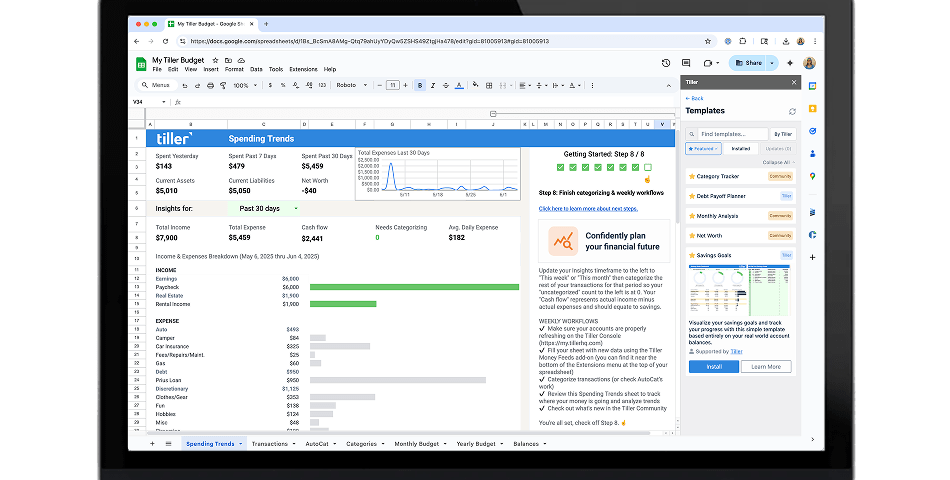
Task: Toggle bold formatting button
Action: click(420, 85)
